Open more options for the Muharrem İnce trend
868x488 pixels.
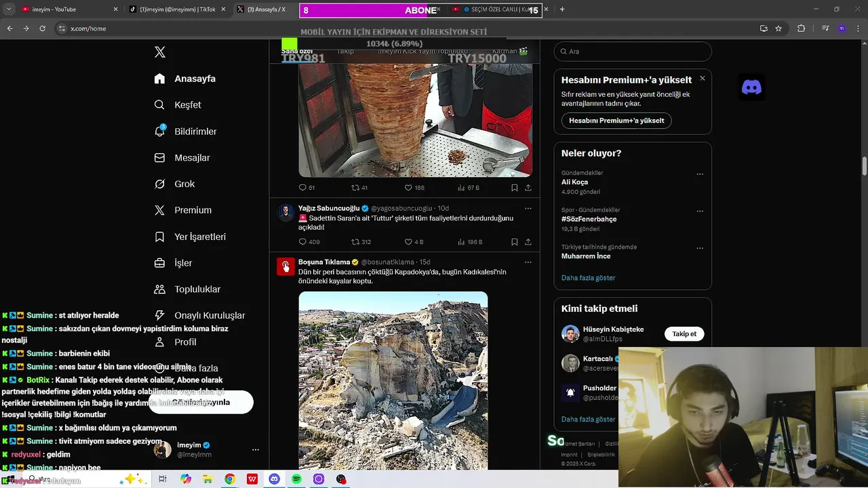[700, 248]
